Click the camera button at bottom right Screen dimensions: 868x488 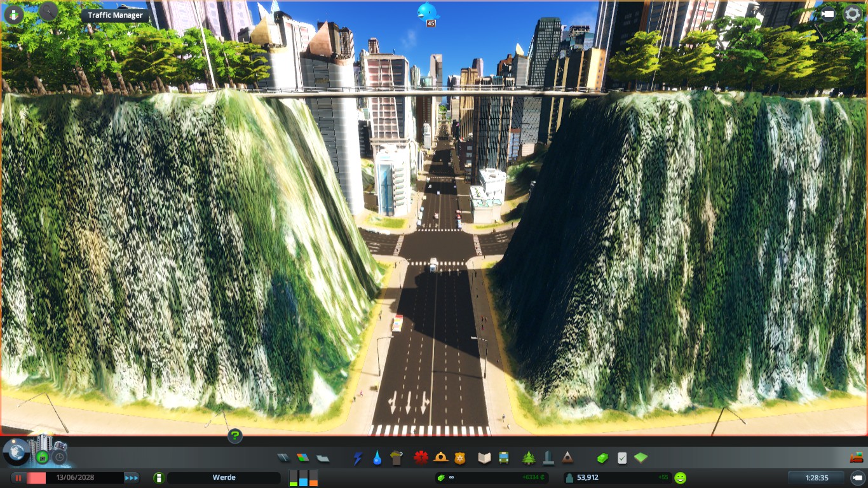click(857, 478)
